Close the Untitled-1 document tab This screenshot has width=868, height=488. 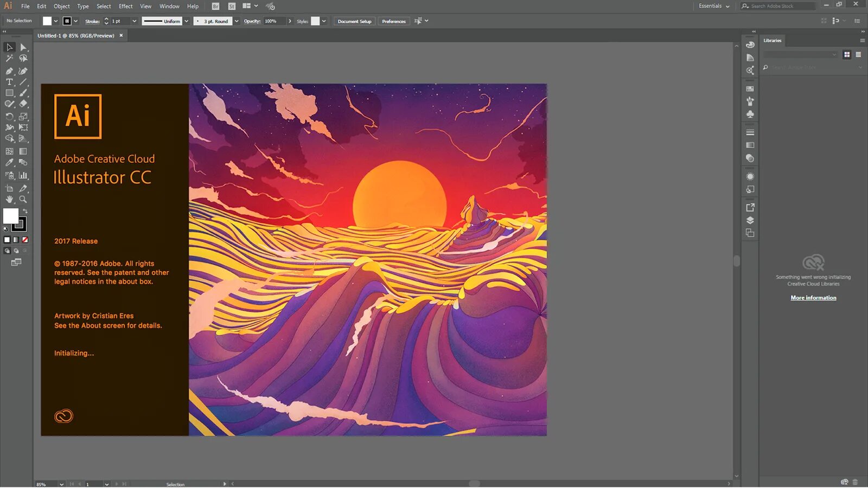pyautogui.click(x=121, y=35)
